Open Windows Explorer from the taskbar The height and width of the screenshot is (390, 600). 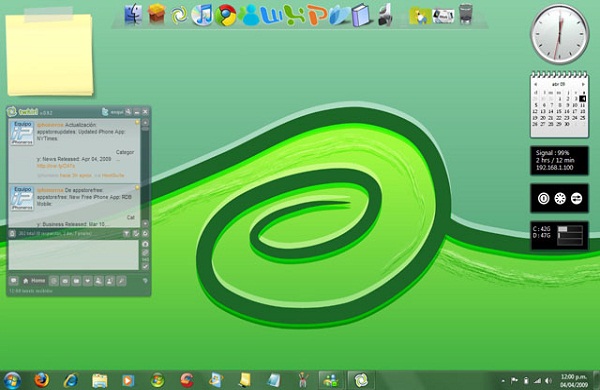100,380
